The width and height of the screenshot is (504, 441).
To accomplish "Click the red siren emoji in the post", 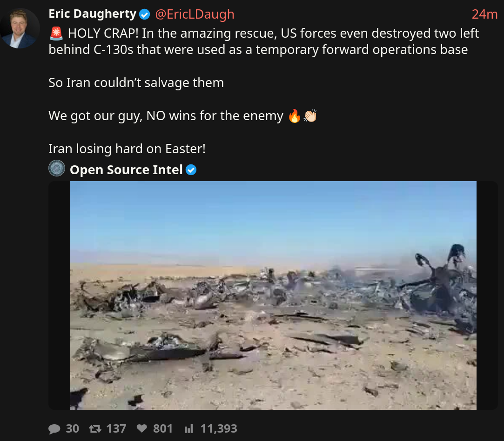I will [57, 34].
